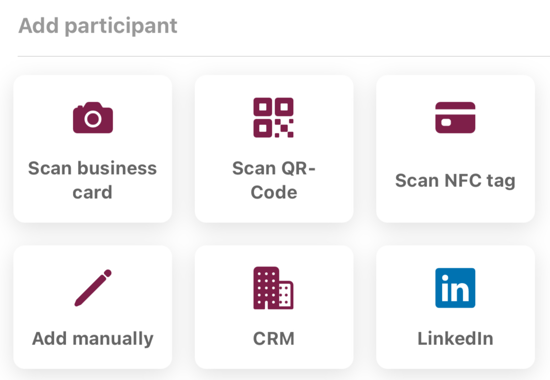Select the 'LinkedIn' label text
The height and width of the screenshot is (380, 550).
(x=455, y=339)
